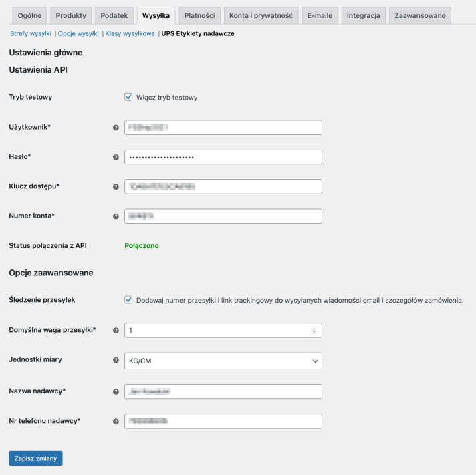
Task: Disable the Śledzenie przesyłek tracking checkbox
Action: coord(129,300)
